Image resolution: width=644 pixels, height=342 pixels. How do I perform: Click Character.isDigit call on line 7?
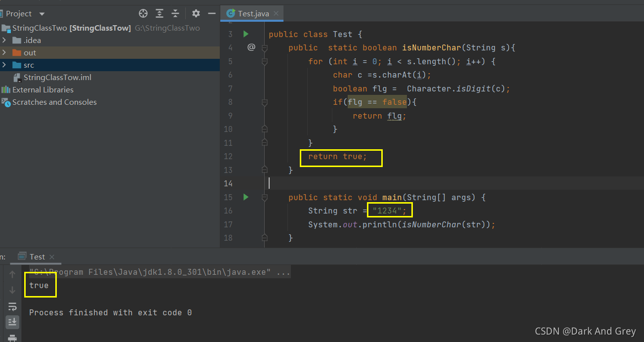point(456,88)
